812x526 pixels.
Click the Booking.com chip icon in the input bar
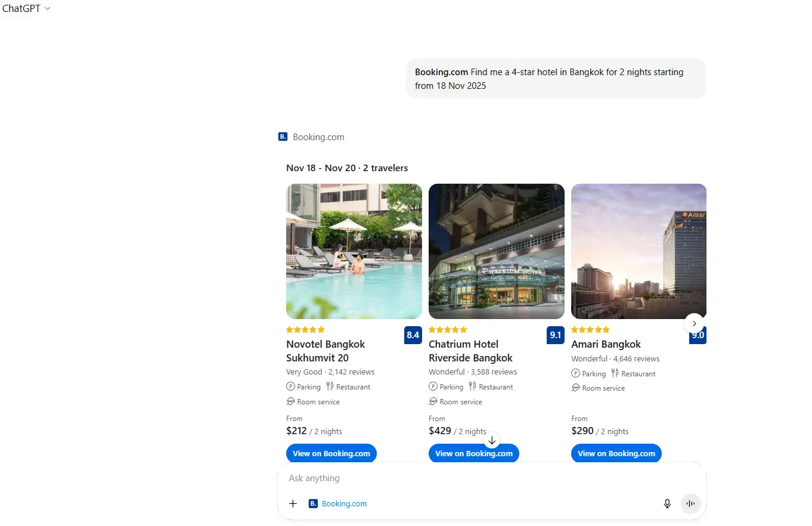click(x=313, y=503)
